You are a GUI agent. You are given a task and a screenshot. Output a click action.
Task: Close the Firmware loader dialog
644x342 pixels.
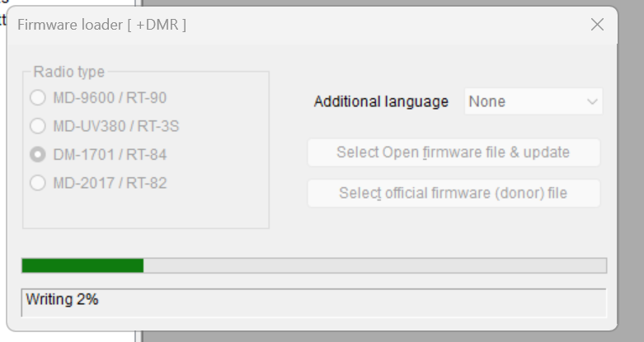point(598,25)
